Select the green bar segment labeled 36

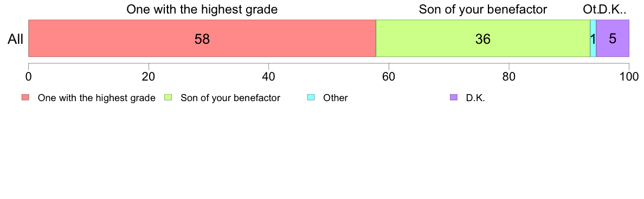coord(483,38)
